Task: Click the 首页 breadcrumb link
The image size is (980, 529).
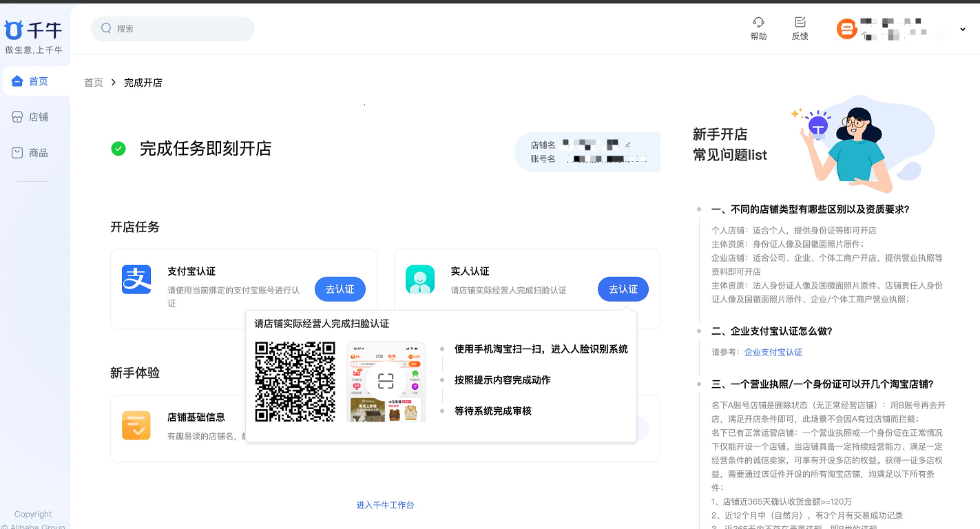Action: click(94, 83)
